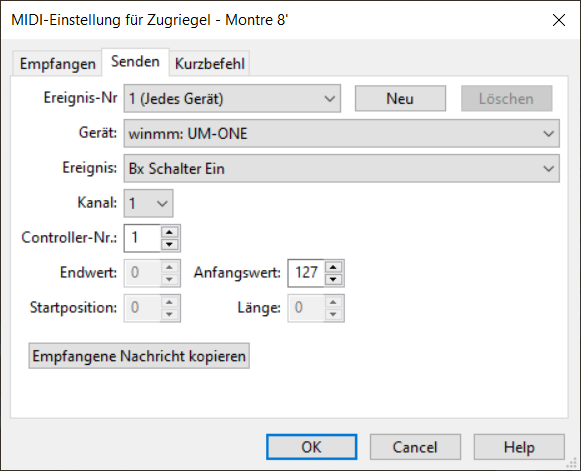Image resolution: width=581 pixels, height=471 pixels.
Task: Open Ereignis dropdown showing Bx Schalter Ein
Action: (342, 169)
